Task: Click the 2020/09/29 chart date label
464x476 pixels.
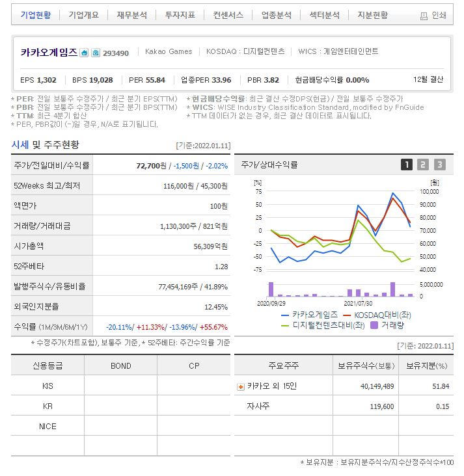Action: (271, 304)
